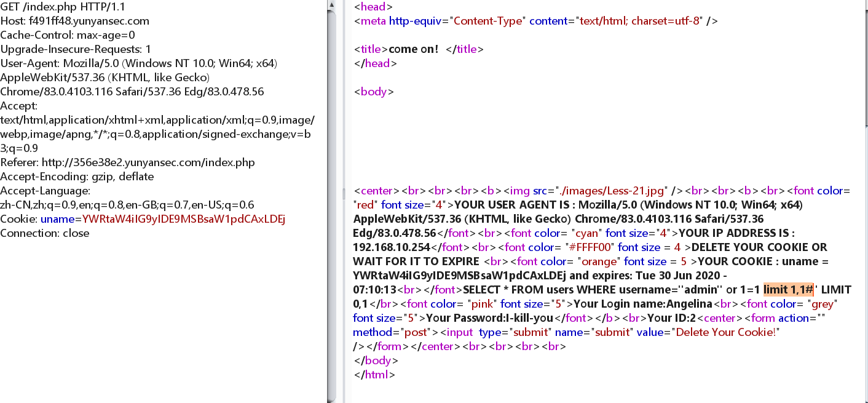Click the opening <head> tag in response
868x403 pixels.
pos(373,7)
